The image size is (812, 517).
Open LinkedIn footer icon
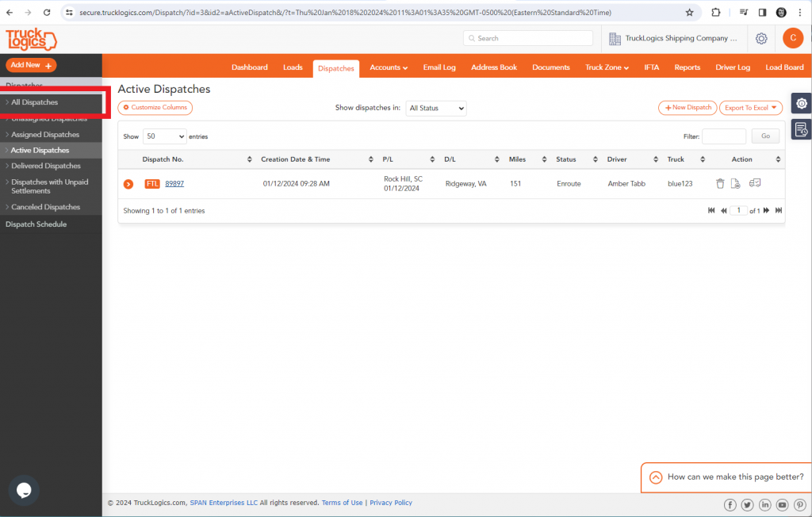[765, 504]
